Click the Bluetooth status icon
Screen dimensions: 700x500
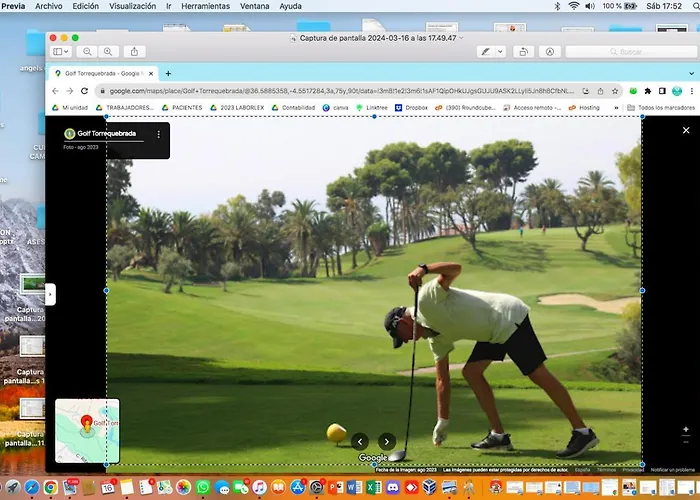(x=557, y=6)
